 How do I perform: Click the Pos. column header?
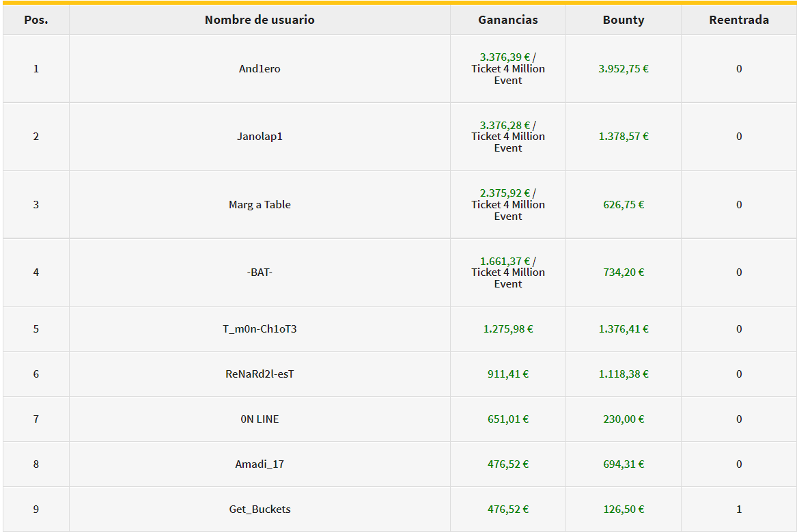click(36, 20)
